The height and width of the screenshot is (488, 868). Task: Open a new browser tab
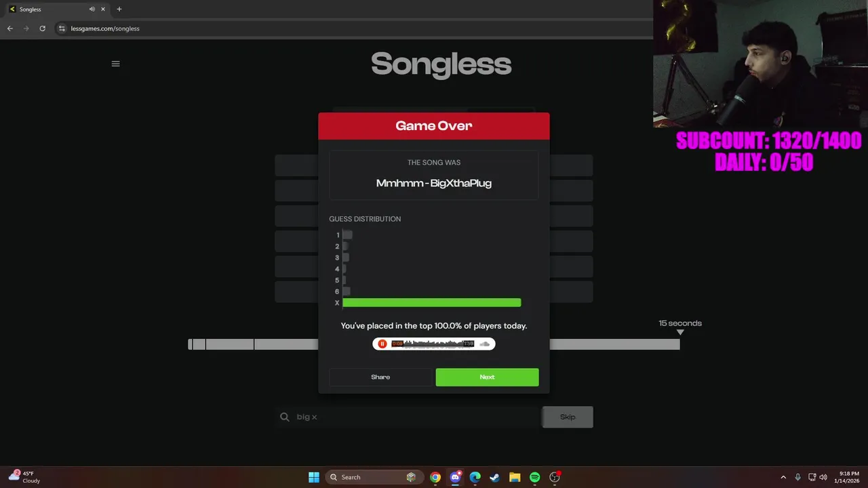[119, 9]
